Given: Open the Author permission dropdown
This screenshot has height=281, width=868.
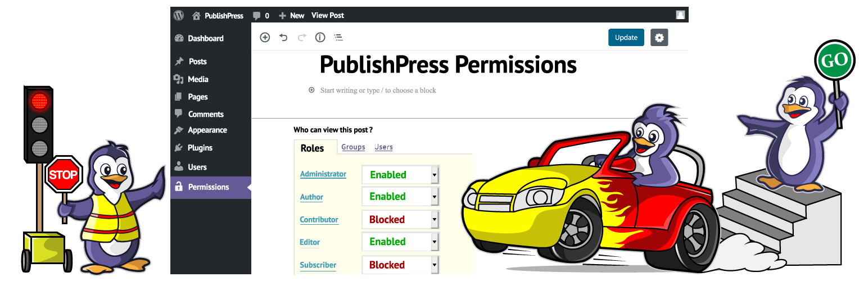Looking at the screenshot, I should [400, 197].
